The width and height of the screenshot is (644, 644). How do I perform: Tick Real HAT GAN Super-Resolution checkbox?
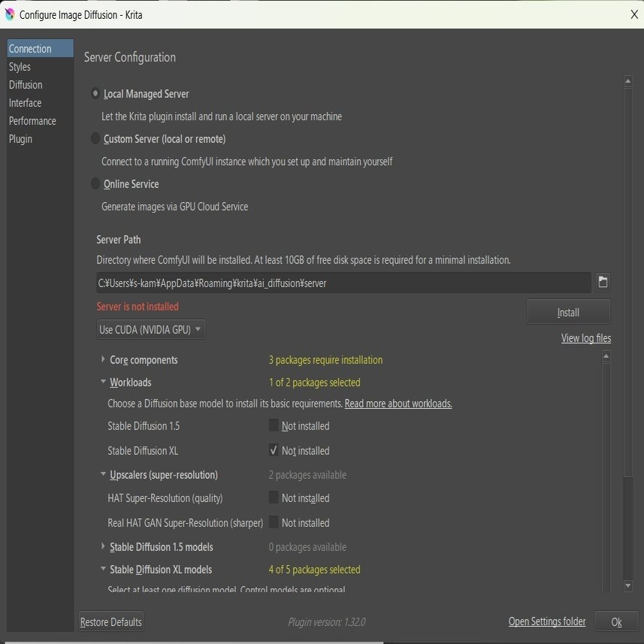pyautogui.click(x=274, y=522)
